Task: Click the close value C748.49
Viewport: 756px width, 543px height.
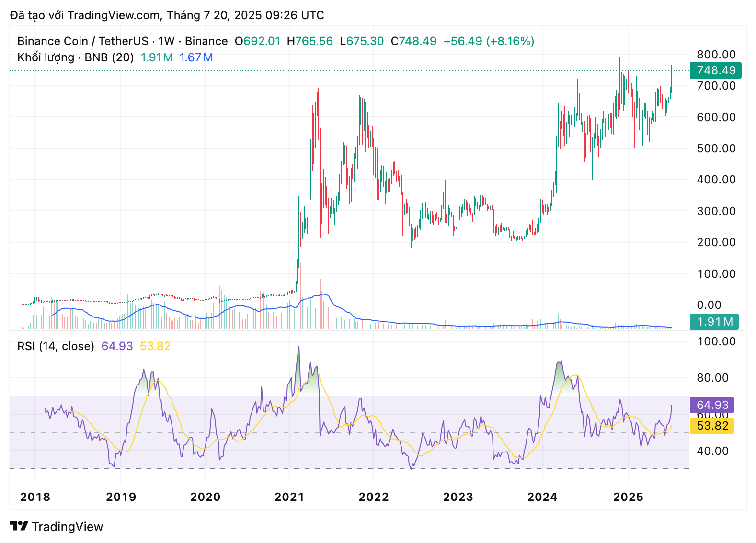Action: 414,41
